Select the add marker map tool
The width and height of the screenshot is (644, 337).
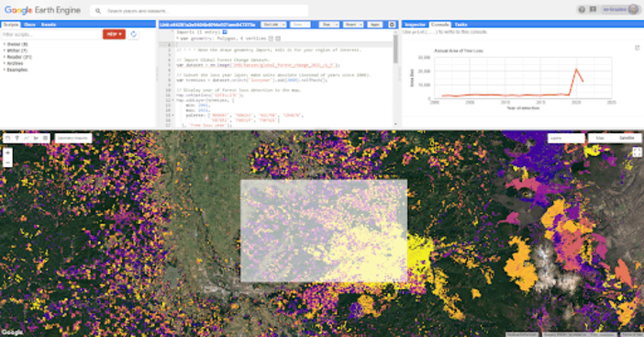click(17, 138)
